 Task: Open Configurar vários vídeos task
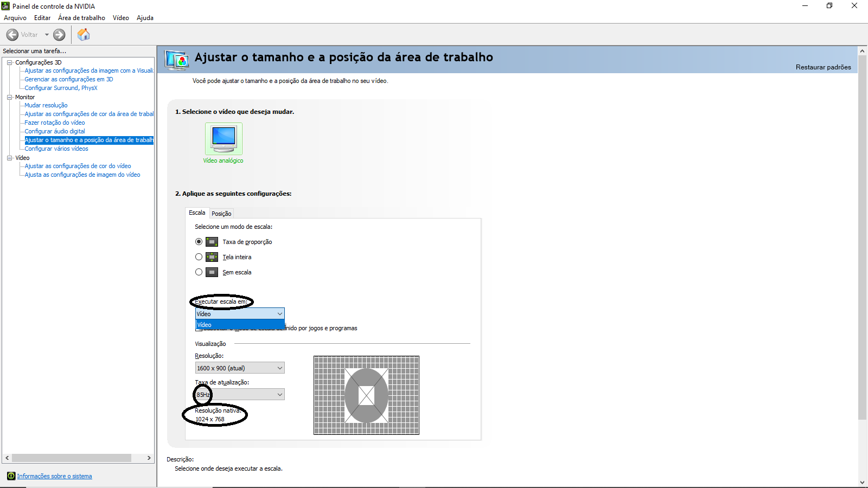(x=56, y=149)
